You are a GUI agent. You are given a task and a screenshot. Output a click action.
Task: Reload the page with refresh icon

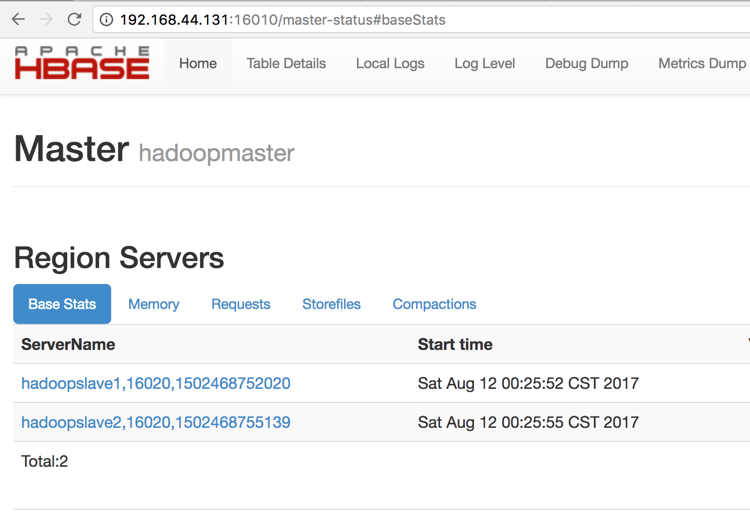pos(74,19)
